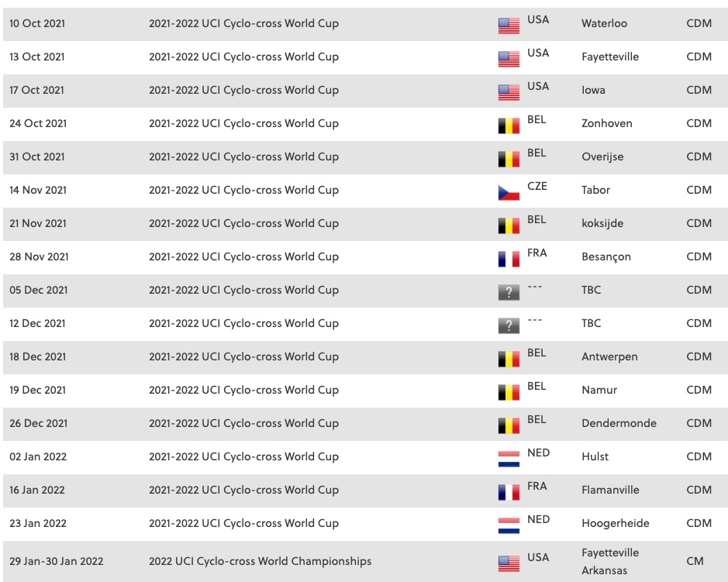Open the 2022 UCI Cyclo-cross World Championships event

pyautogui.click(x=260, y=561)
